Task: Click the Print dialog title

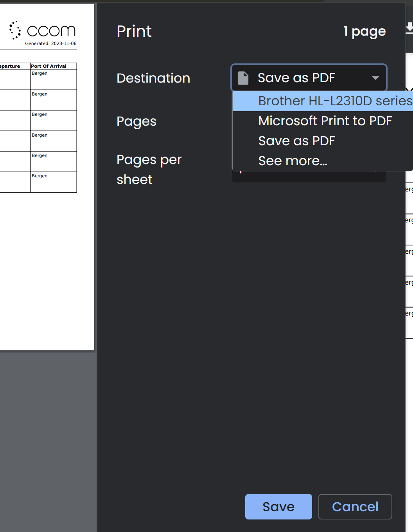Action: (134, 31)
